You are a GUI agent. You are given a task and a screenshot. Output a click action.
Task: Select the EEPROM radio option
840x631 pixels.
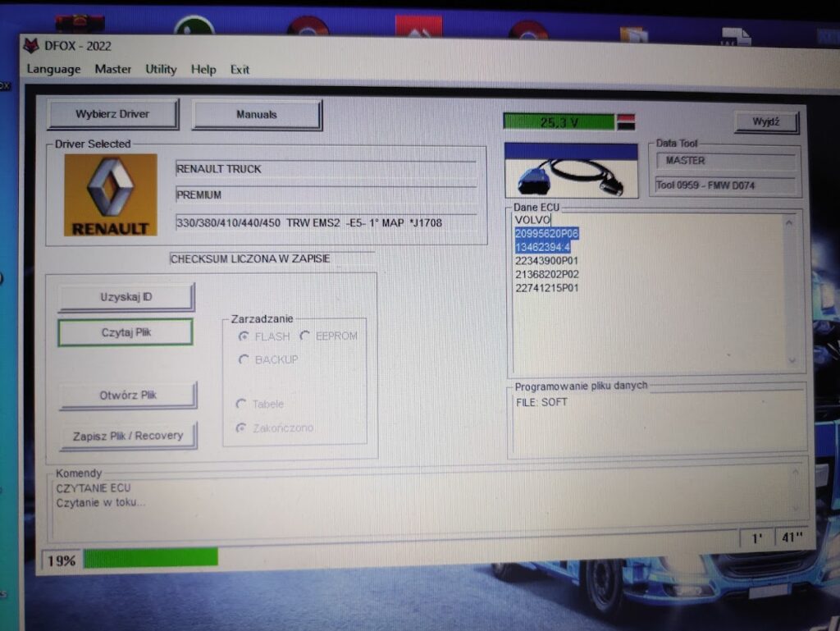click(x=305, y=336)
